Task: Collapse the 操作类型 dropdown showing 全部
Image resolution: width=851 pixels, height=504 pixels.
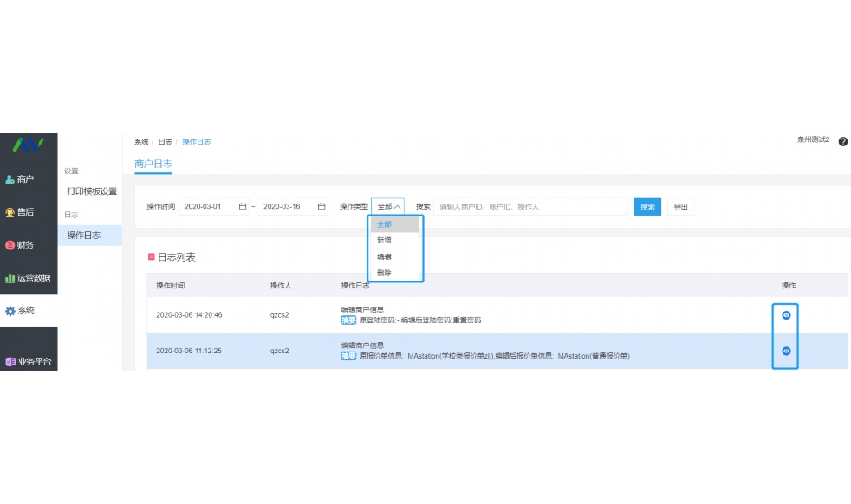Action: [389, 207]
